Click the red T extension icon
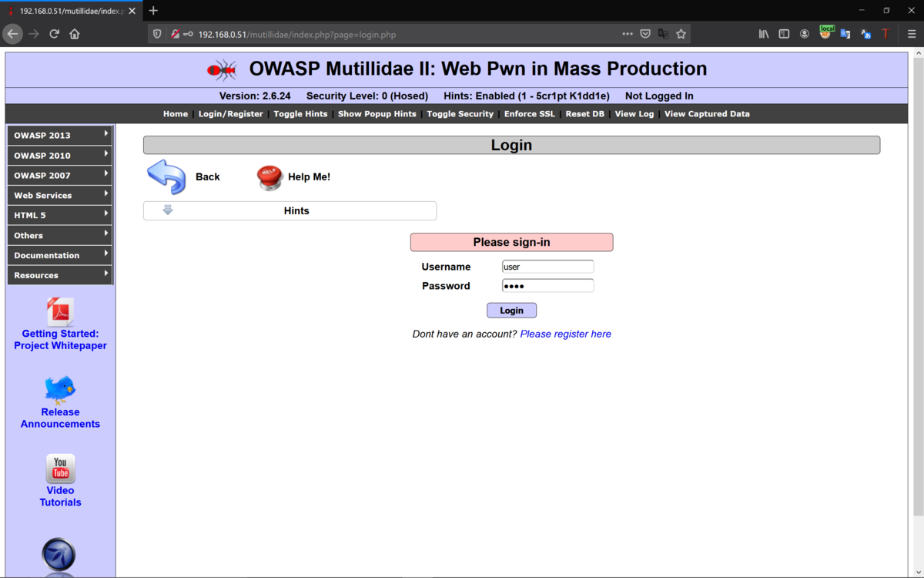The height and width of the screenshot is (578, 924). 885,34
